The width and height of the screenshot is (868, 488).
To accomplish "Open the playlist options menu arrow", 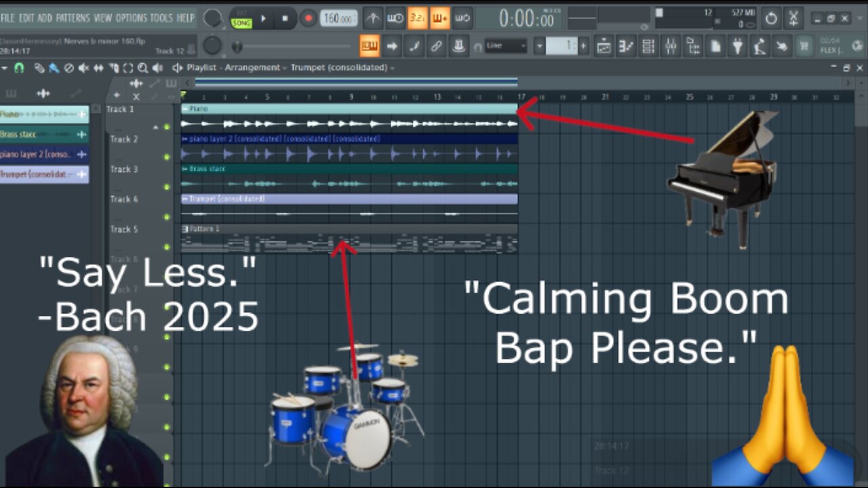I will (x=5, y=68).
